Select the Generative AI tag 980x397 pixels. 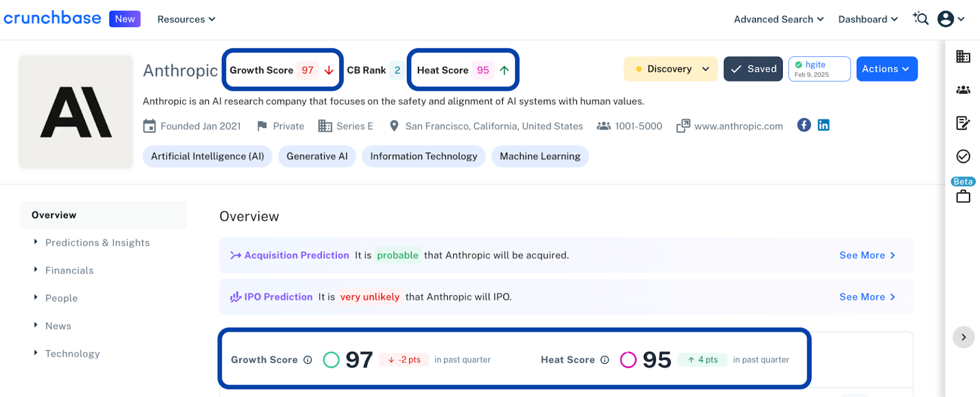[x=317, y=156]
